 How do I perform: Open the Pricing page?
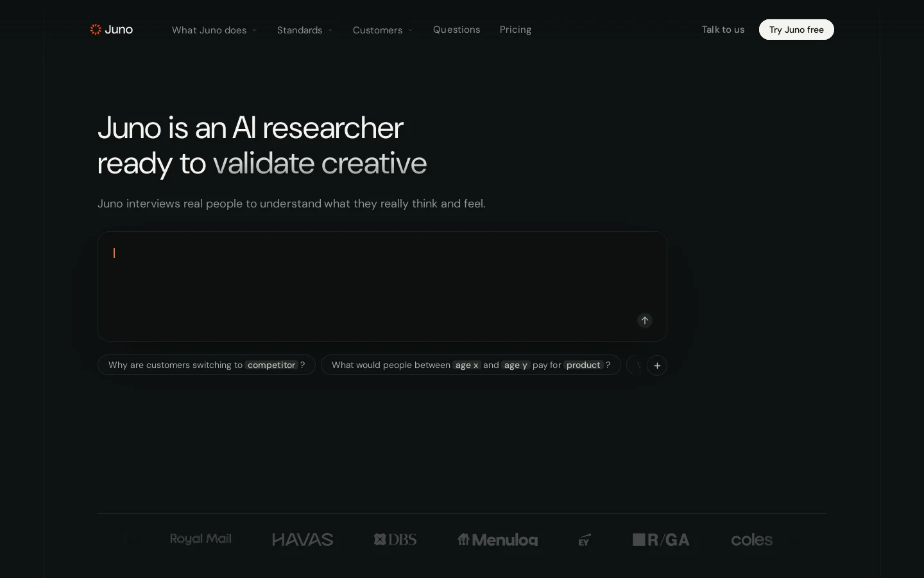(x=515, y=30)
